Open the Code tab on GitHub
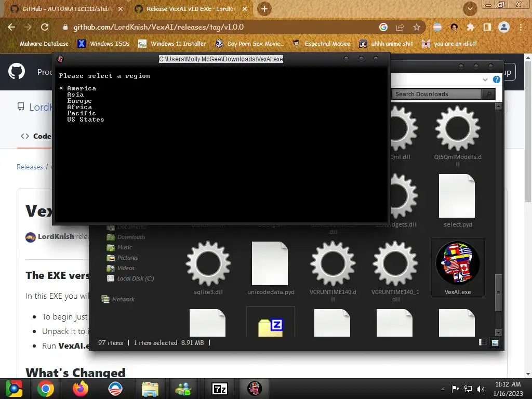 point(36,136)
